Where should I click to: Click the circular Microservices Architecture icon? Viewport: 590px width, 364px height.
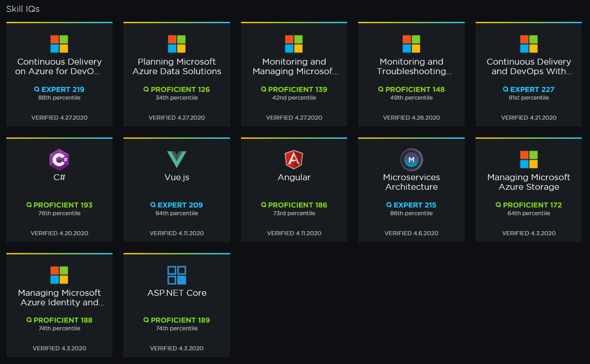[x=411, y=160]
